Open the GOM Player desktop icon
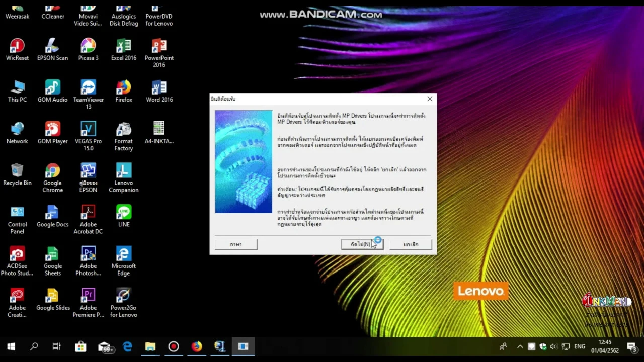The width and height of the screenshot is (644, 362). tap(52, 133)
